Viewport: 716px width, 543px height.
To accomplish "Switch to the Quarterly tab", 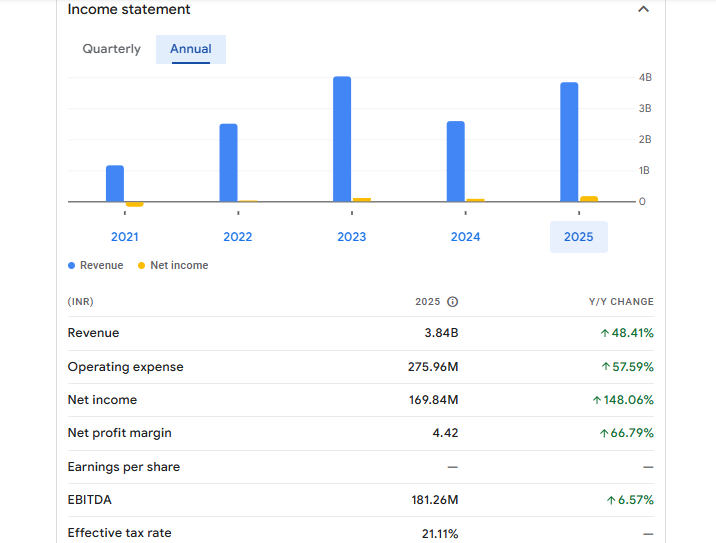I will tap(111, 49).
